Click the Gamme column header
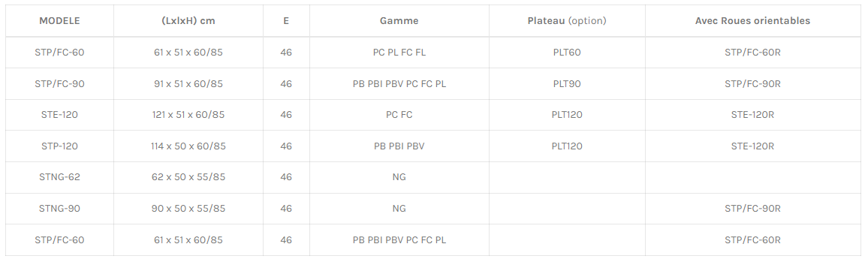This screenshot has width=868, height=274. click(399, 20)
